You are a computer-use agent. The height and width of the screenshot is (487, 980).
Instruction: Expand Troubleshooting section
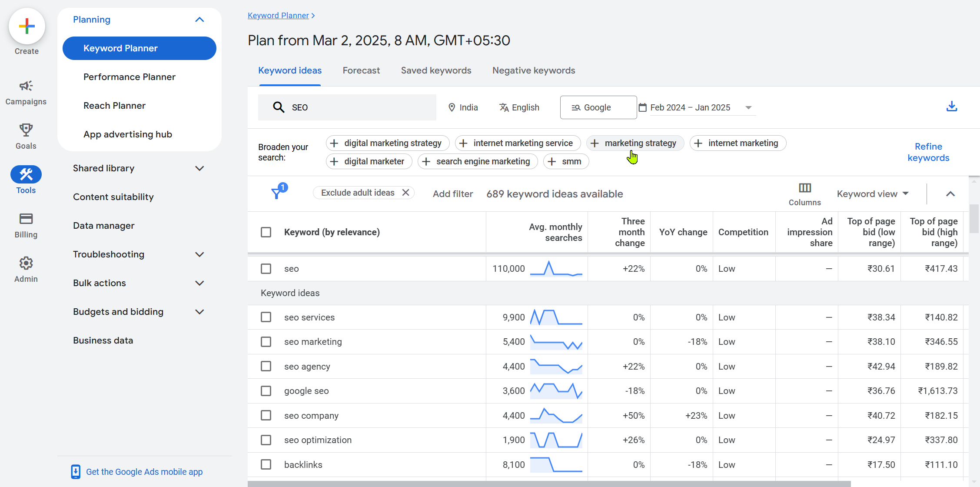coord(199,254)
